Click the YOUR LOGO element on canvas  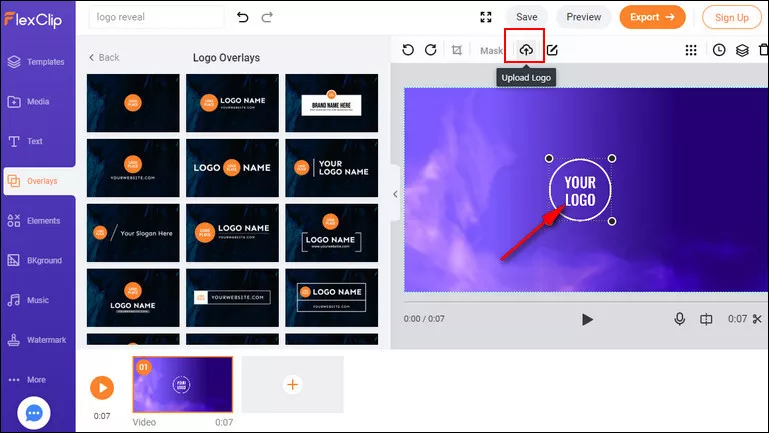click(580, 190)
